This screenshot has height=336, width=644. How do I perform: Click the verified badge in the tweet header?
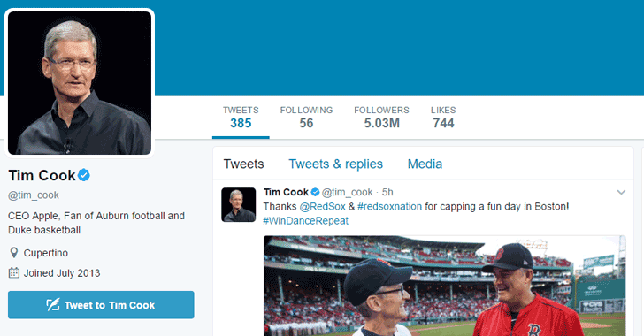coord(315,192)
